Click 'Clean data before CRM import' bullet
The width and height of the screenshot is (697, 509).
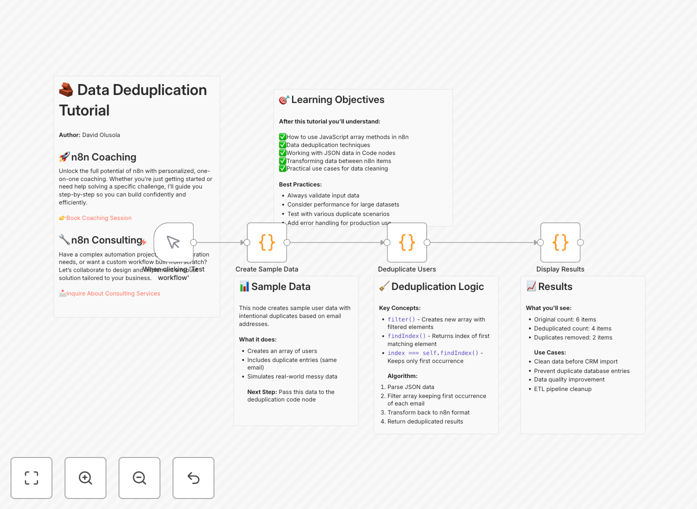pyautogui.click(x=576, y=361)
